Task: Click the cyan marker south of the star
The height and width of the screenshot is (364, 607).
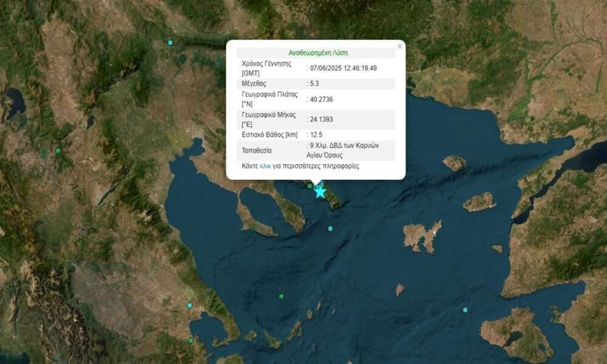Action: [330, 229]
